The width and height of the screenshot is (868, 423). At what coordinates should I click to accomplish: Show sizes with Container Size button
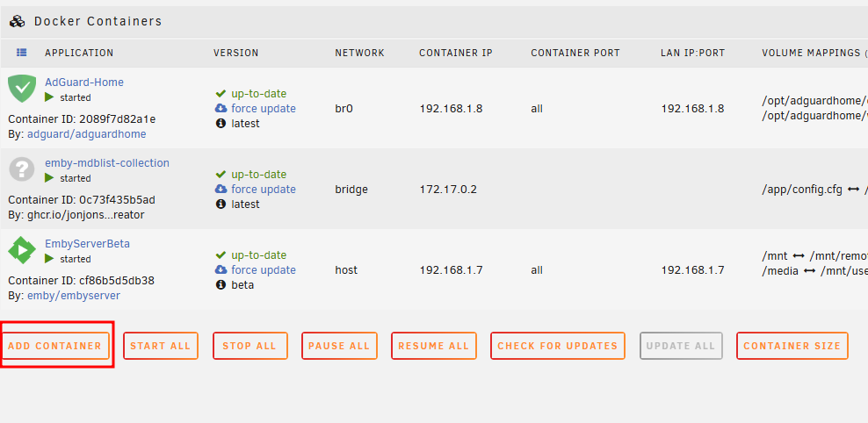(x=792, y=346)
